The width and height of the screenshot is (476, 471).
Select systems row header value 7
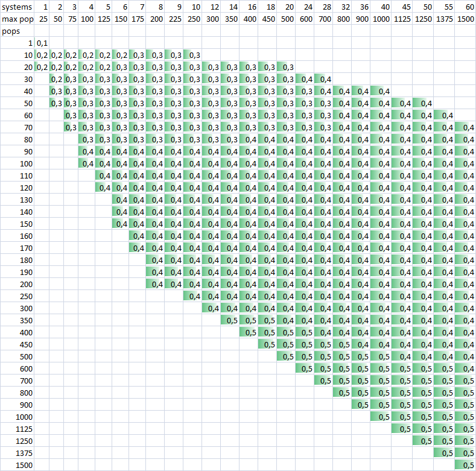137,7
